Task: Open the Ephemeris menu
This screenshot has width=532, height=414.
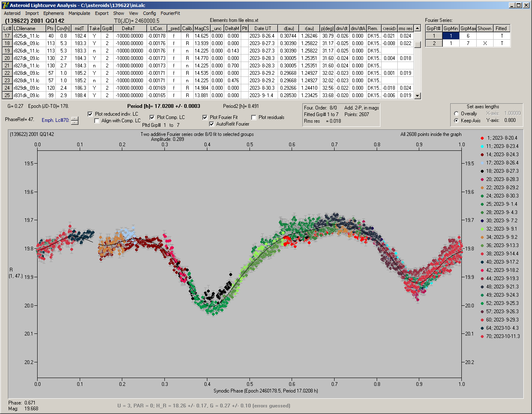Action: (x=53, y=13)
